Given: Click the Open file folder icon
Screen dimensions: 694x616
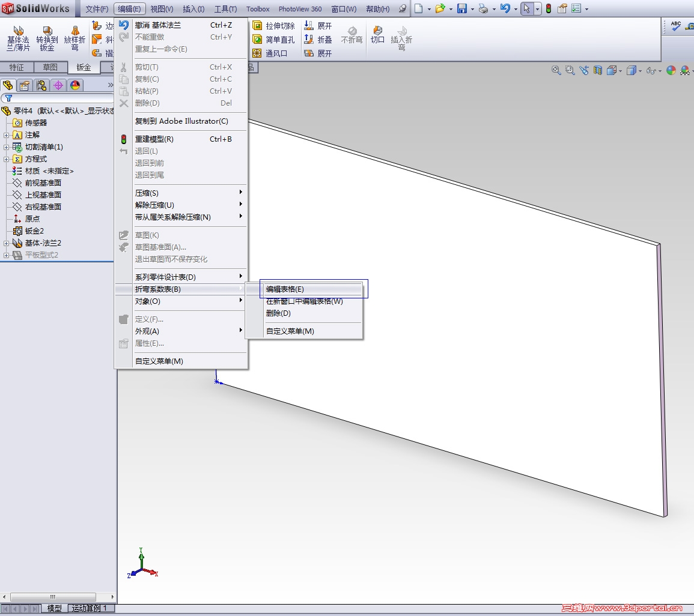Looking at the screenshot, I should (439, 8).
